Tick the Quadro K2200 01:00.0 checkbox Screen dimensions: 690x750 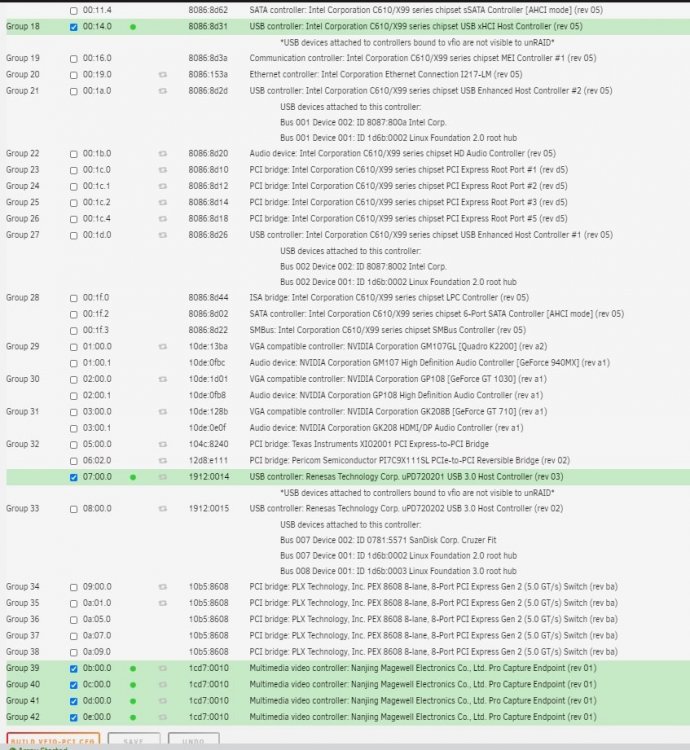point(74,347)
